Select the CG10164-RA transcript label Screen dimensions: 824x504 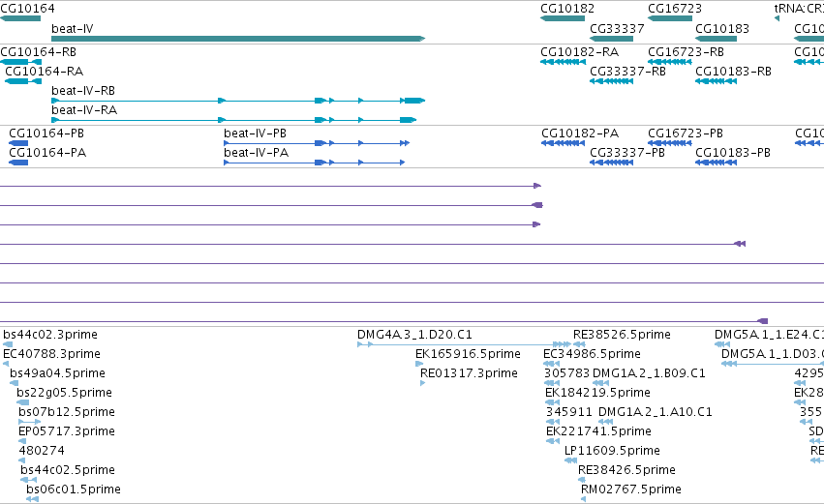(45, 72)
